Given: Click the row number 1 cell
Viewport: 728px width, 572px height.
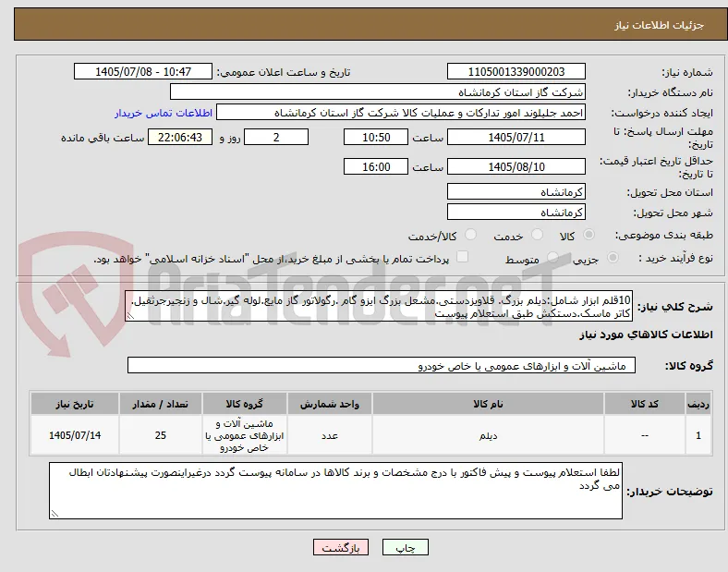Looking at the screenshot, I should coord(698,435).
